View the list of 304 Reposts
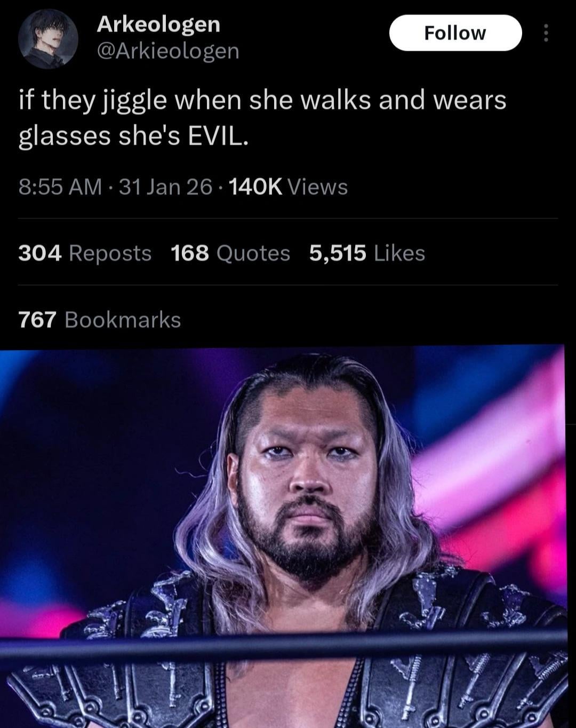This screenshot has width=576, height=728. (x=85, y=253)
